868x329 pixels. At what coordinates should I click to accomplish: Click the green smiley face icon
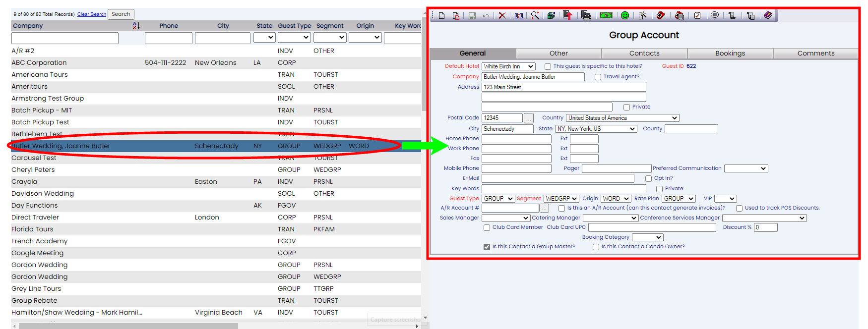click(625, 16)
